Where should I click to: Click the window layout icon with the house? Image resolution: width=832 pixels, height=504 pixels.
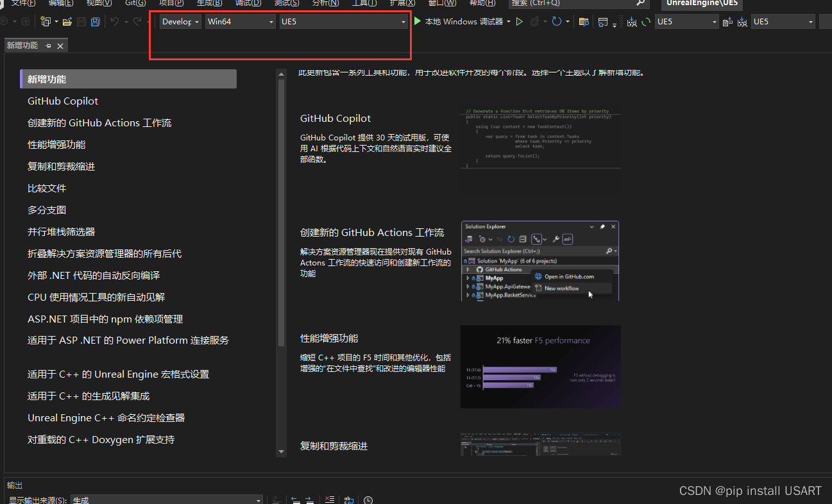[x=603, y=22]
